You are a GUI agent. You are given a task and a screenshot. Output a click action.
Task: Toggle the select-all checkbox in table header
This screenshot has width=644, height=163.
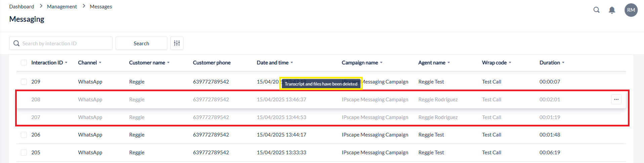click(24, 63)
